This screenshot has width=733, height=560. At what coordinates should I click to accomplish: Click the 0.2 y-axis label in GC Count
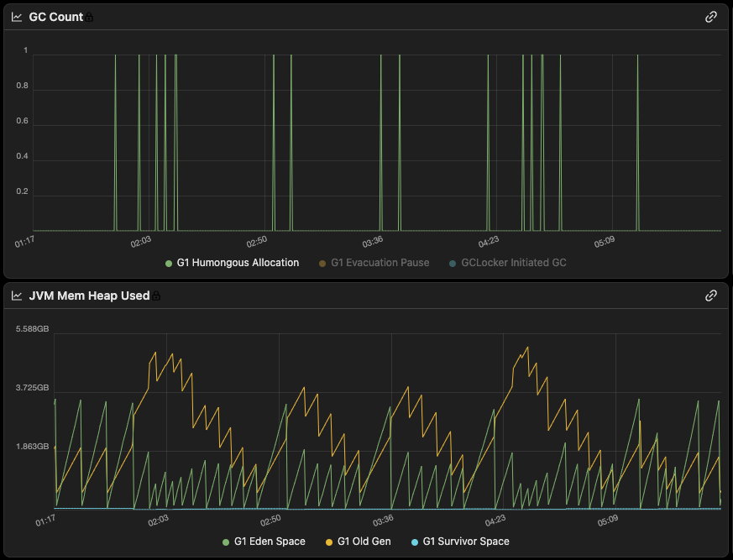(x=23, y=191)
